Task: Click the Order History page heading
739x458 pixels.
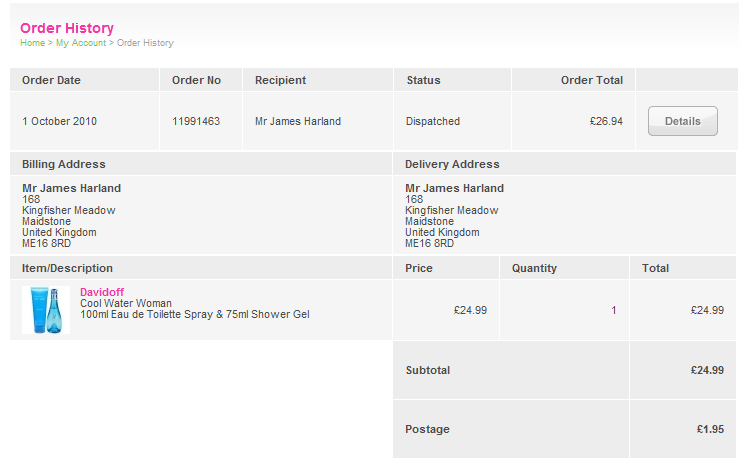Action: [x=67, y=28]
